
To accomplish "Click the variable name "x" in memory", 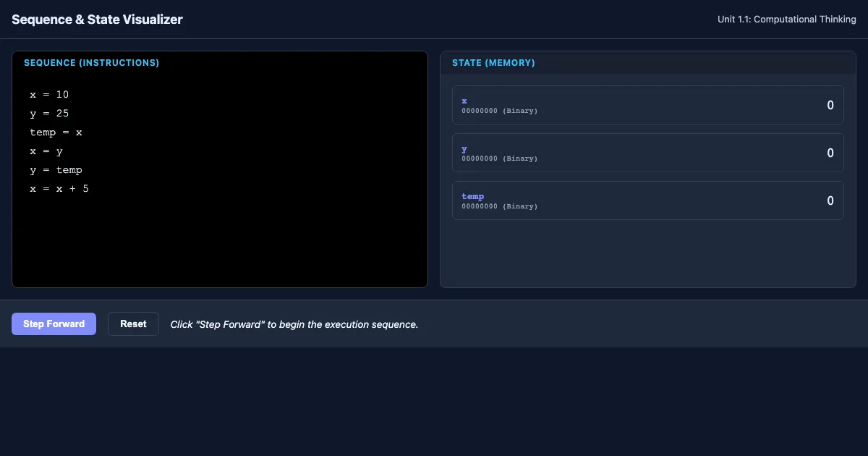I will click(464, 101).
